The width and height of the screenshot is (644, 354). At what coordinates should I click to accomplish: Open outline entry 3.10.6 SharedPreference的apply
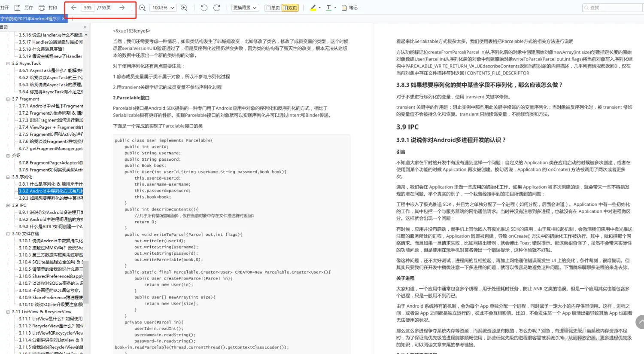coord(51,276)
